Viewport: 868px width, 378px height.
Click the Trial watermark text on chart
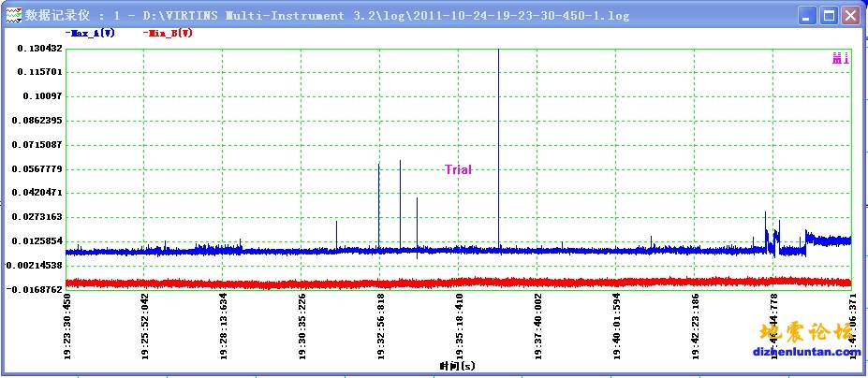[x=458, y=169]
